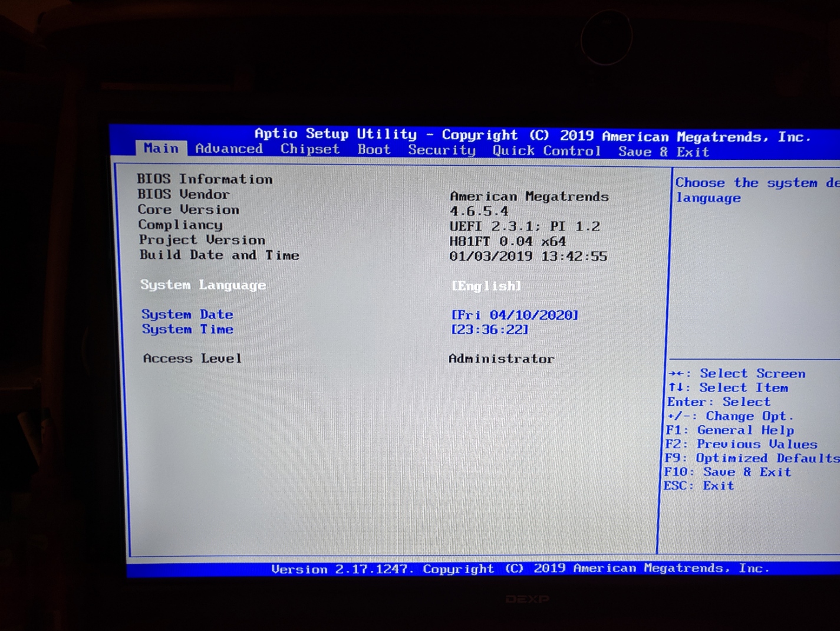Click the System Time value field
Image resolution: width=840 pixels, height=631 pixels.
pyautogui.click(x=489, y=330)
